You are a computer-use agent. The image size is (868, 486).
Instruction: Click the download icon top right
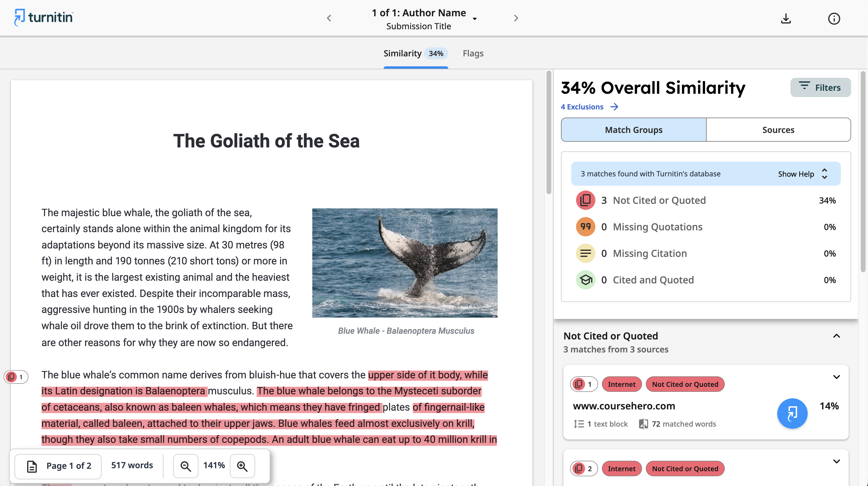(x=786, y=17)
